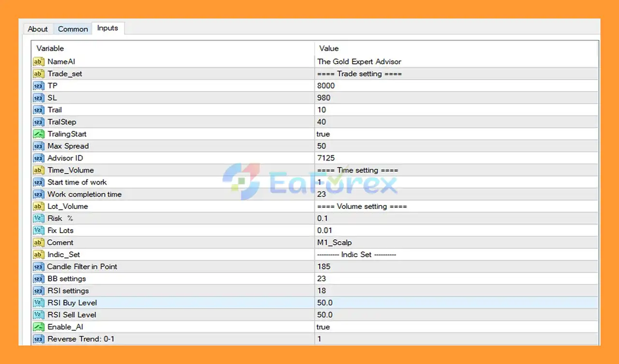Image resolution: width=619 pixels, height=364 pixels.
Task: Edit the Max Spread value 50
Action: coord(322,146)
